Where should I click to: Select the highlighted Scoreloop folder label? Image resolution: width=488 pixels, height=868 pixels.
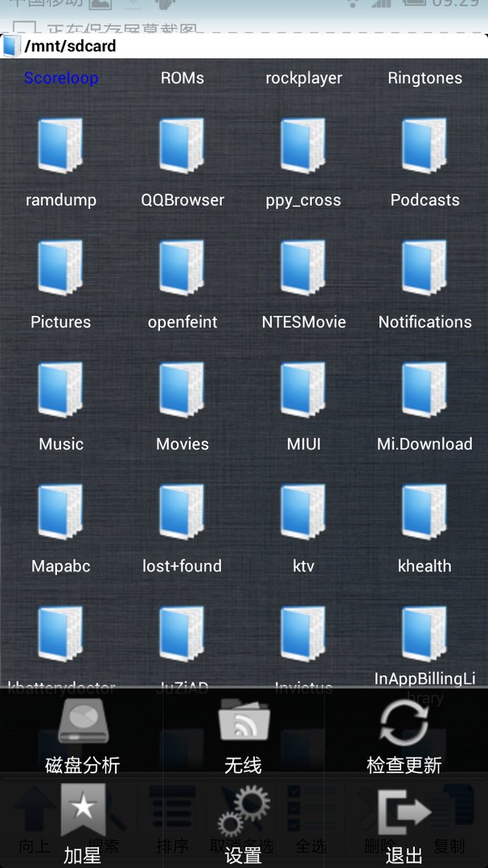click(61, 78)
